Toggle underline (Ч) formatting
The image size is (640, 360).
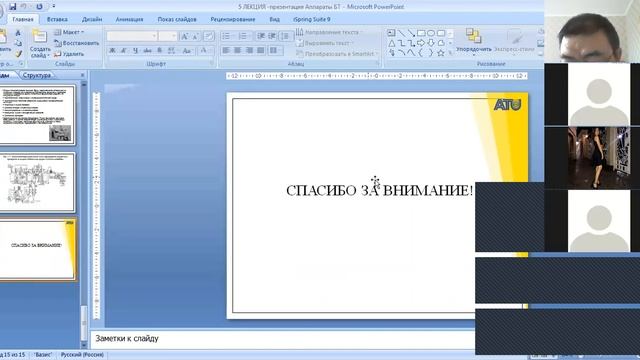(135, 51)
